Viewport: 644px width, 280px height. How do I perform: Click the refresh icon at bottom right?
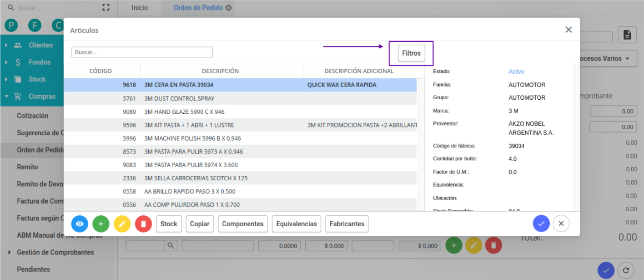pyautogui.click(x=626, y=270)
